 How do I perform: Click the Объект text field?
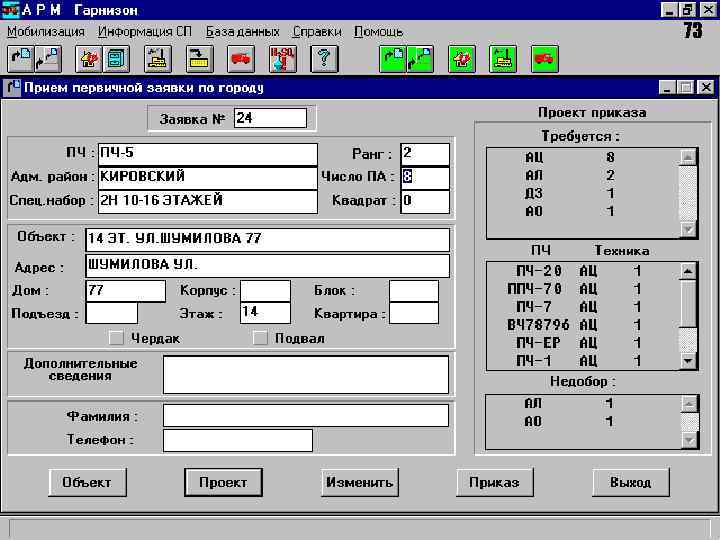267,239
